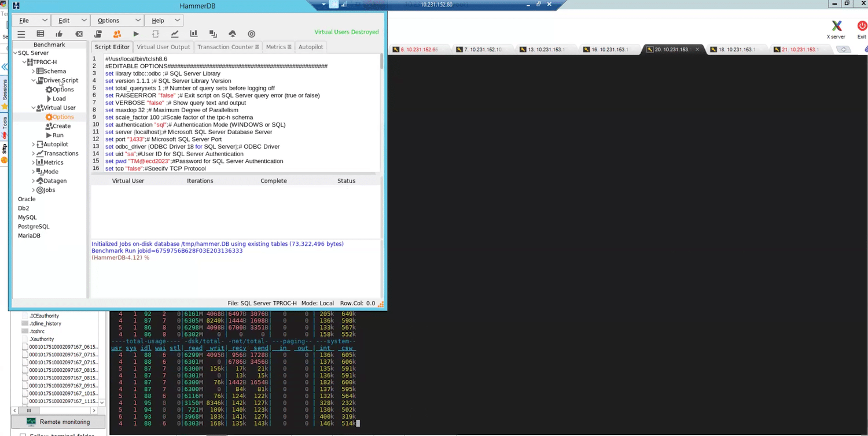Open the Autopilot tab

click(311, 47)
